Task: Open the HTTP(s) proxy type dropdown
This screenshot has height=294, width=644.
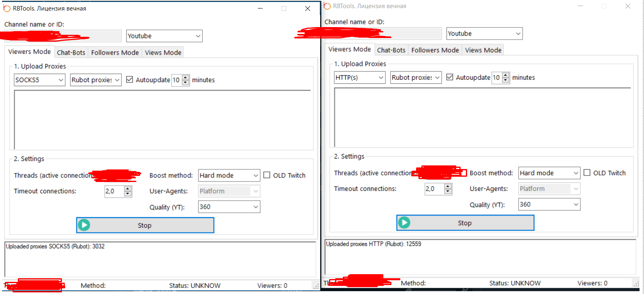Action: [x=359, y=78]
